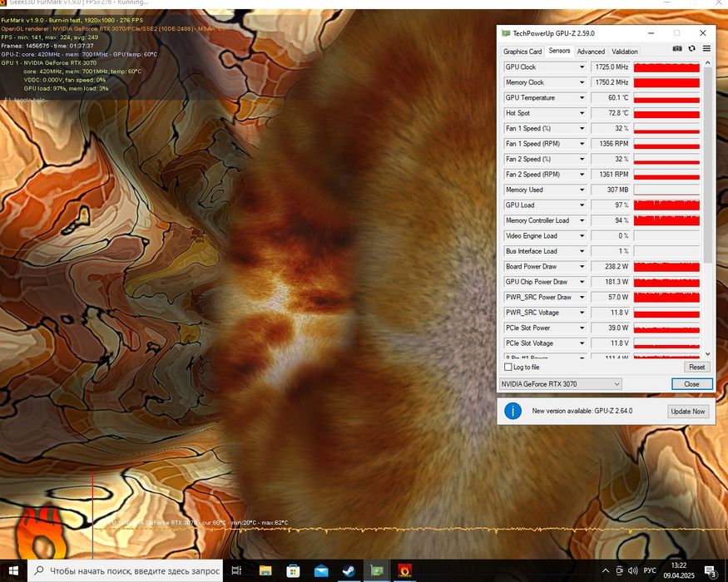
Task: Click the GPU Load red graph
Action: coord(666,205)
